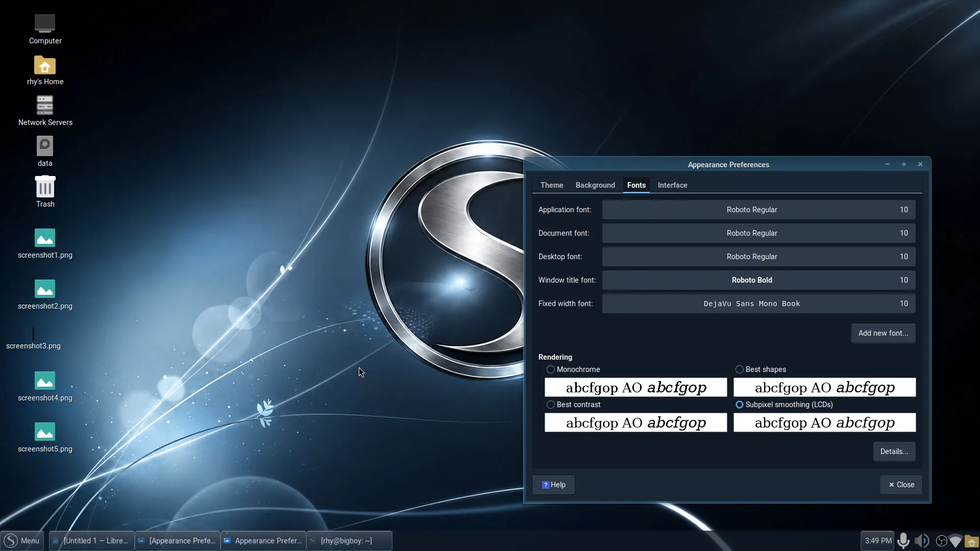Screen dimensions: 980x551
Task: Minimize the Appearance Preferences window
Action: (x=888, y=164)
